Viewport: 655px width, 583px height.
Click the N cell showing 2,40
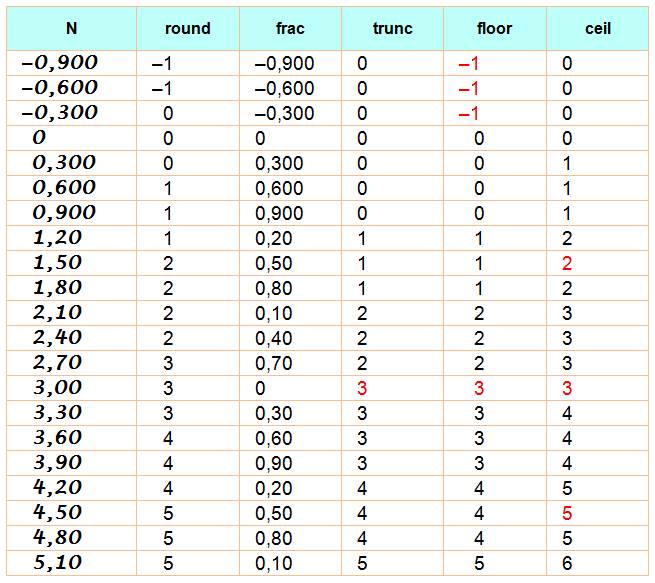(58, 338)
